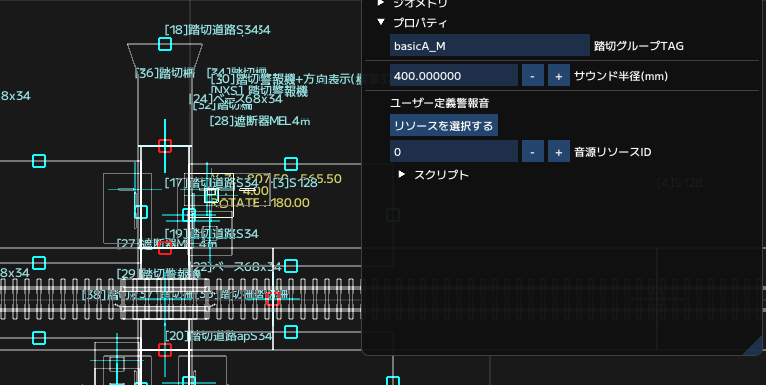The image size is (766, 385).
Task: Select the [28]遮断器MEL4m label
Action: point(260,121)
